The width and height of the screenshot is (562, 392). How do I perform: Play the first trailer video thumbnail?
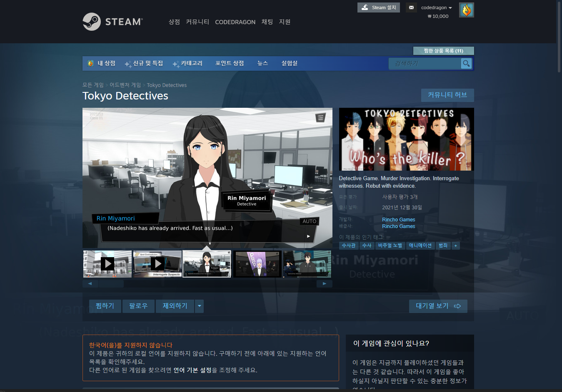107,263
